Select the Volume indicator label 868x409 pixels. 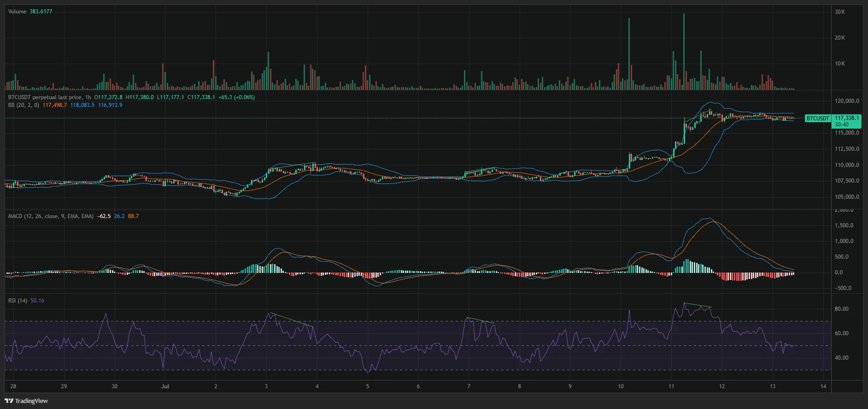click(17, 12)
